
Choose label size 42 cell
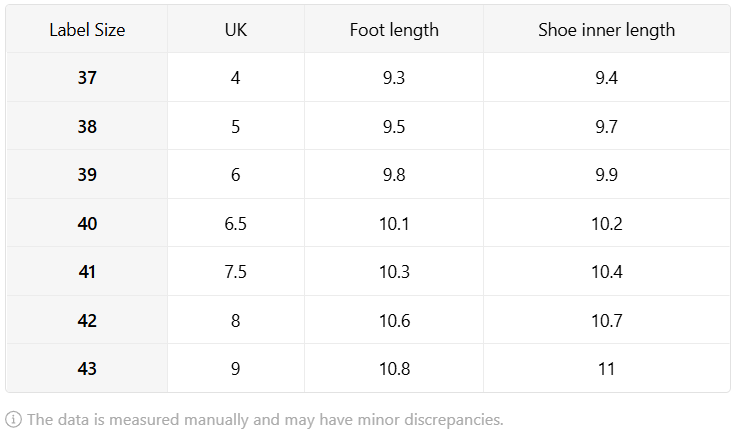(x=87, y=320)
